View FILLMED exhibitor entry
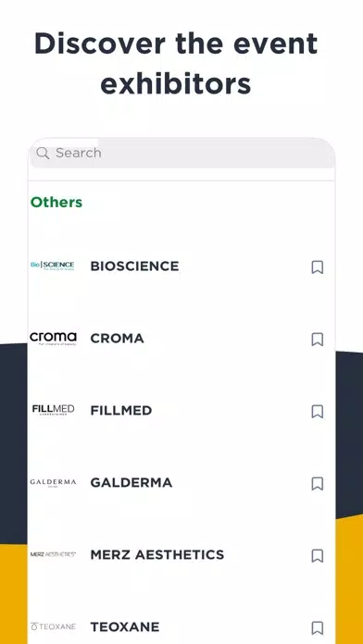Image resolution: width=363 pixels, height=644 pixels. pos(121,410)
